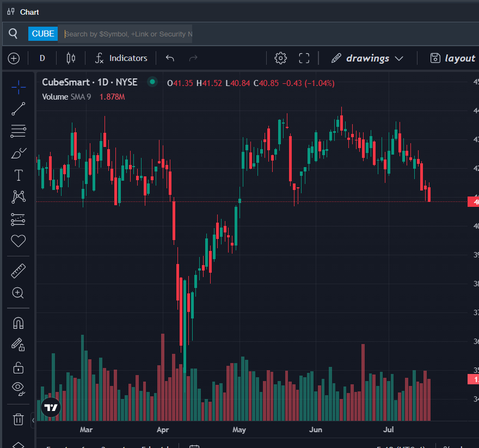Click the open price value O41.35
This screenshot has width=479, height=448.
click(180, 83)
